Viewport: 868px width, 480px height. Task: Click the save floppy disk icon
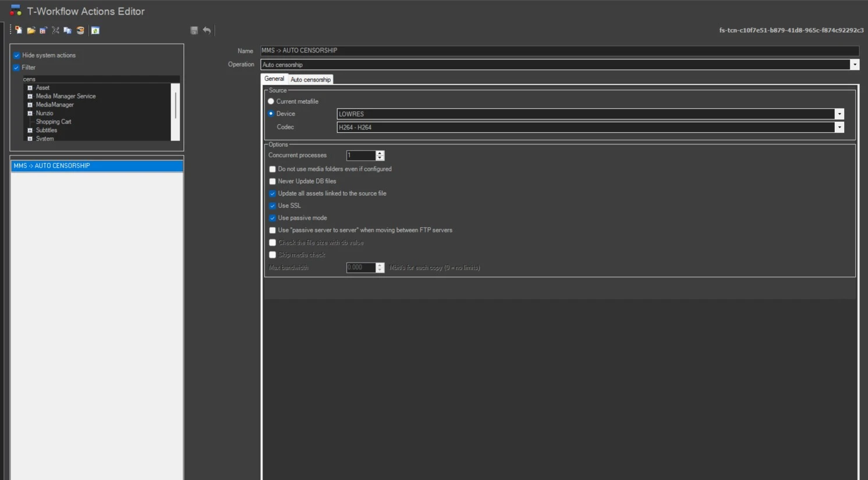coord(194,30)
